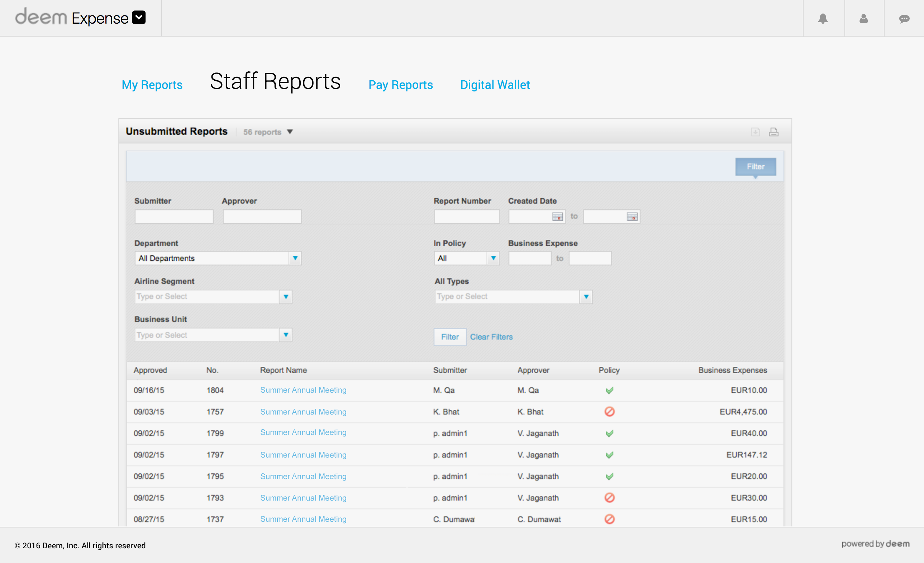Open the Created Date end calendar icon

click(x=632, y=217)
